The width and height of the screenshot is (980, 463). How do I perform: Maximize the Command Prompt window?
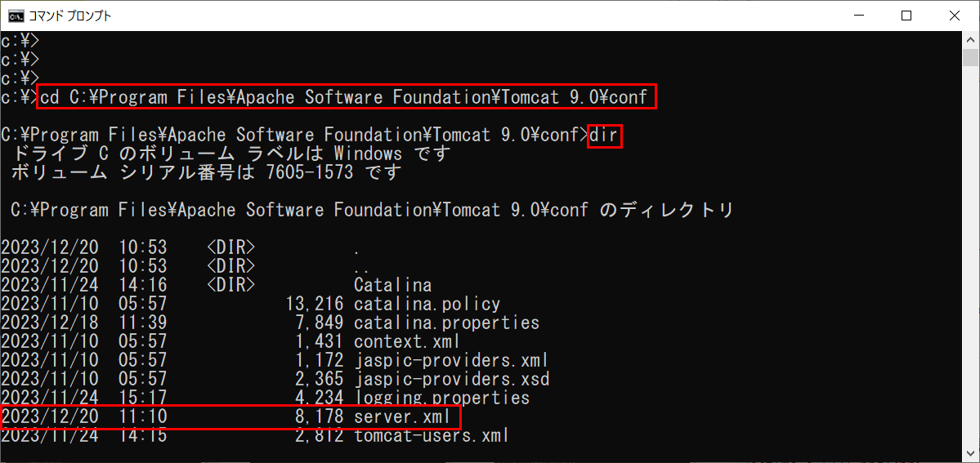906,16
